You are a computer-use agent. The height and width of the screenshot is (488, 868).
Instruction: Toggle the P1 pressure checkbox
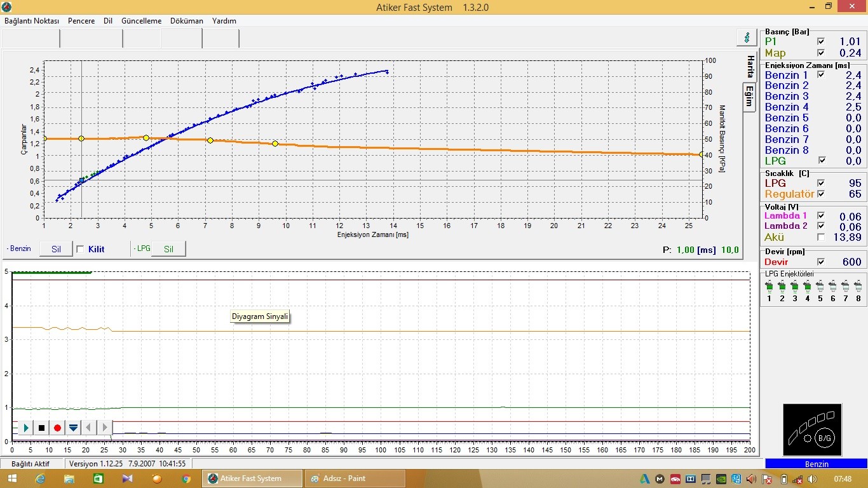click(821, 42)
